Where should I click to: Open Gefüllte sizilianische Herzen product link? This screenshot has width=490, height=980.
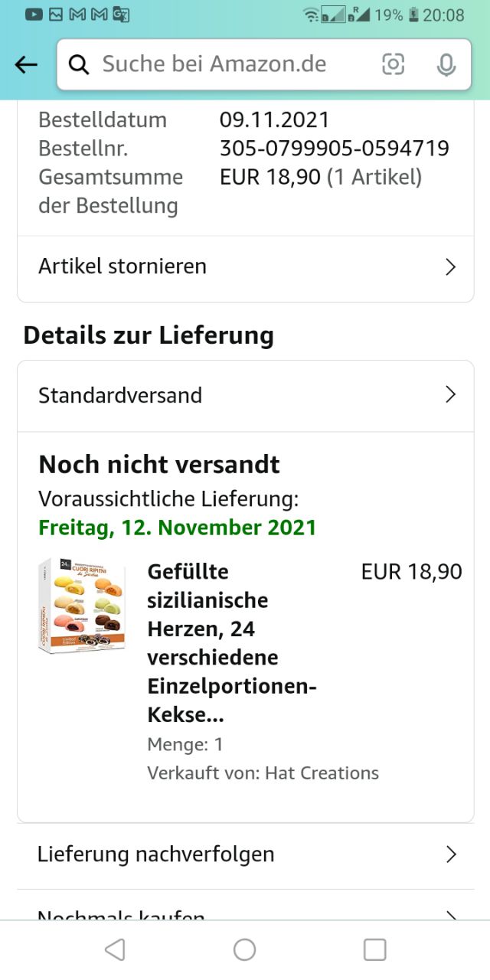pyautogui.click(x=232, y=643)
